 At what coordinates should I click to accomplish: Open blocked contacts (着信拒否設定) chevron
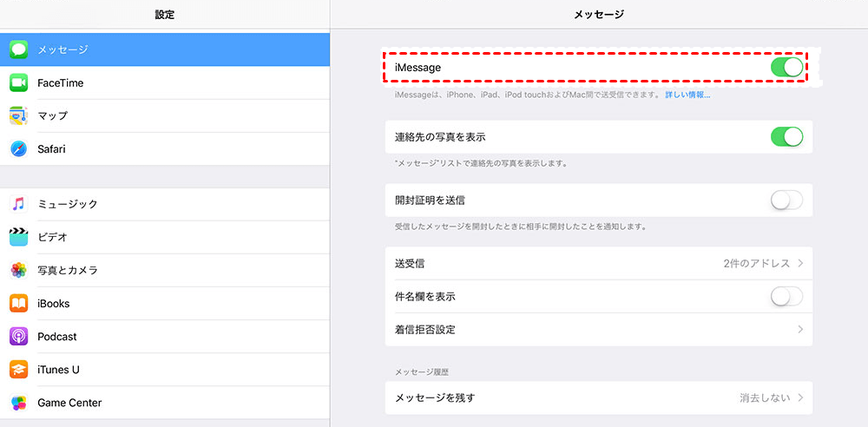point(799,330)
